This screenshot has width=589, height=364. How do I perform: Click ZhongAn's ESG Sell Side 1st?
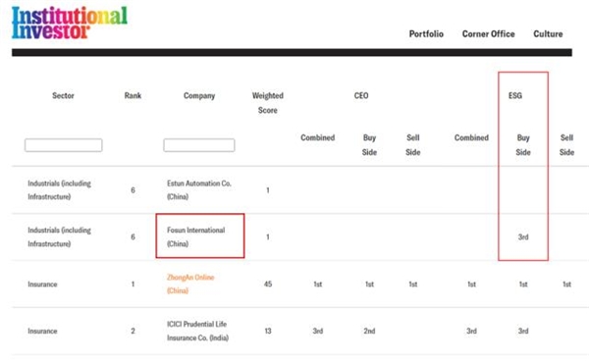click(x=566, y=285)
